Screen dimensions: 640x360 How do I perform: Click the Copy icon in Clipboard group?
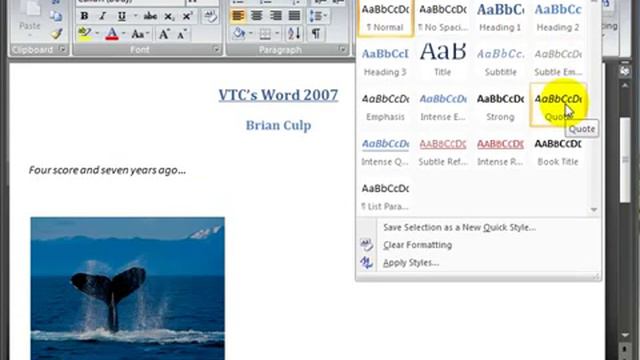click(56, 16)
